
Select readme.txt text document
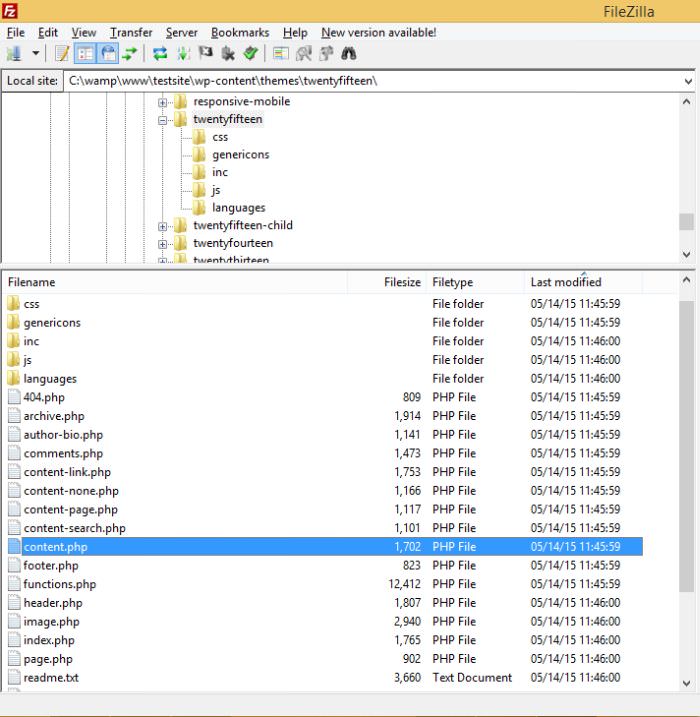click(x=323, y=678)
